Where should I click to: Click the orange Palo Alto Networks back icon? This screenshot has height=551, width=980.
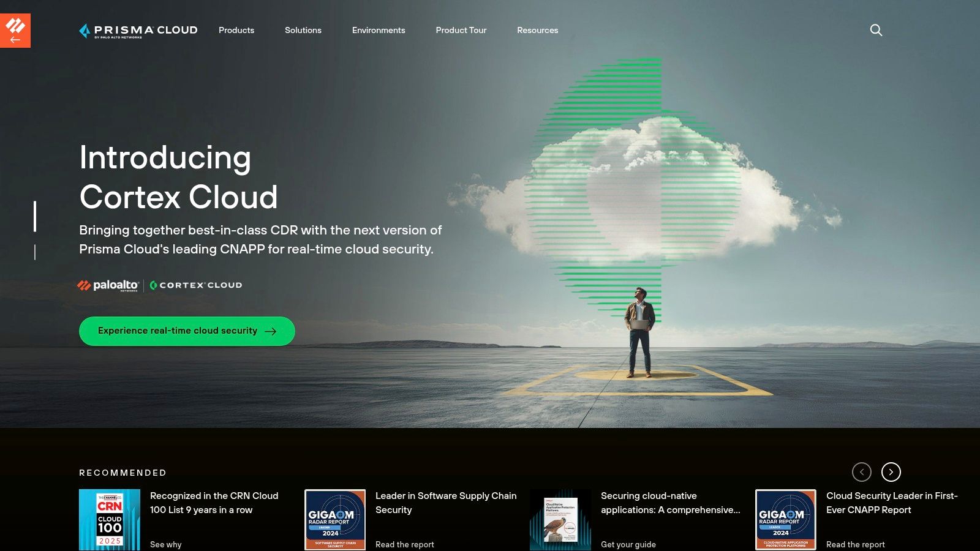click(x=15, y=30)
